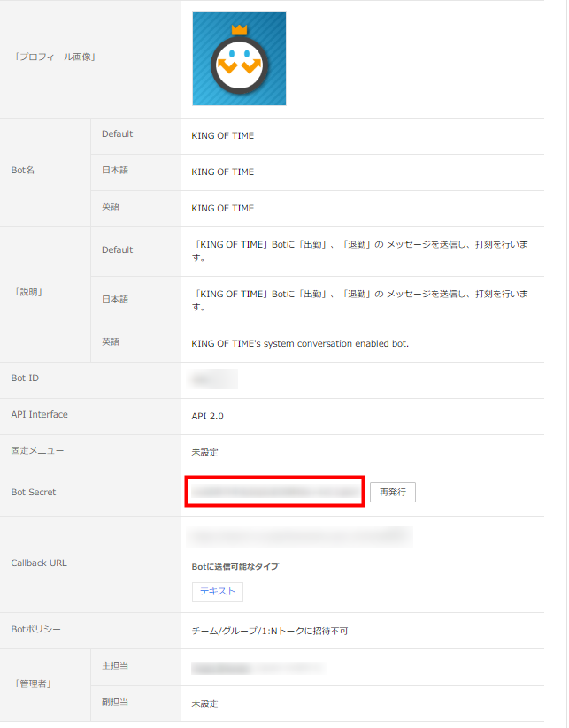Click the 主担当 label
This screenshot has height=728, width=569.
[115, 666]
